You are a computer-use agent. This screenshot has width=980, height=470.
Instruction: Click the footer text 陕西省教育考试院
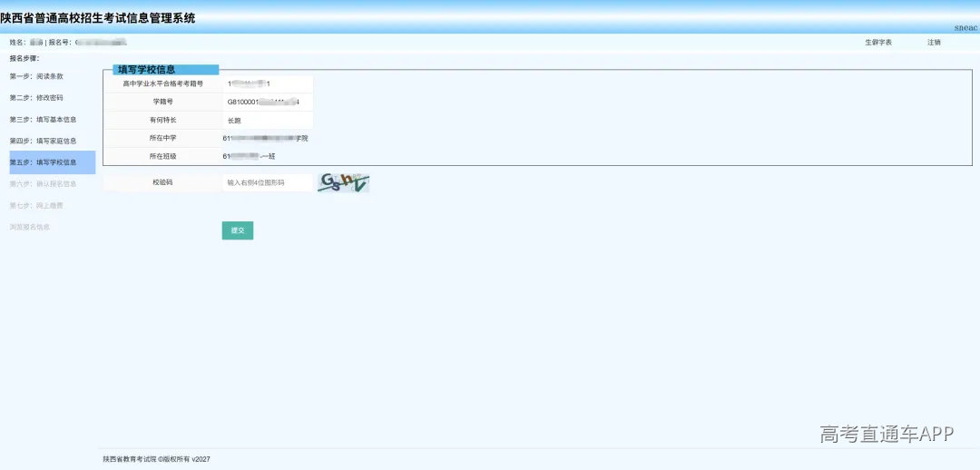(x=129, y=459)
